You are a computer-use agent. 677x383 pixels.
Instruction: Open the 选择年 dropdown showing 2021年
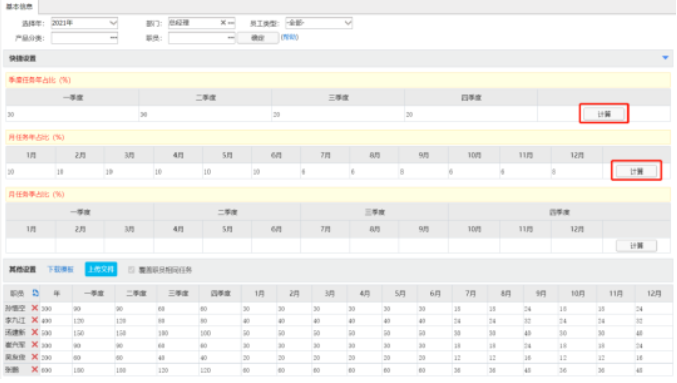84,23
